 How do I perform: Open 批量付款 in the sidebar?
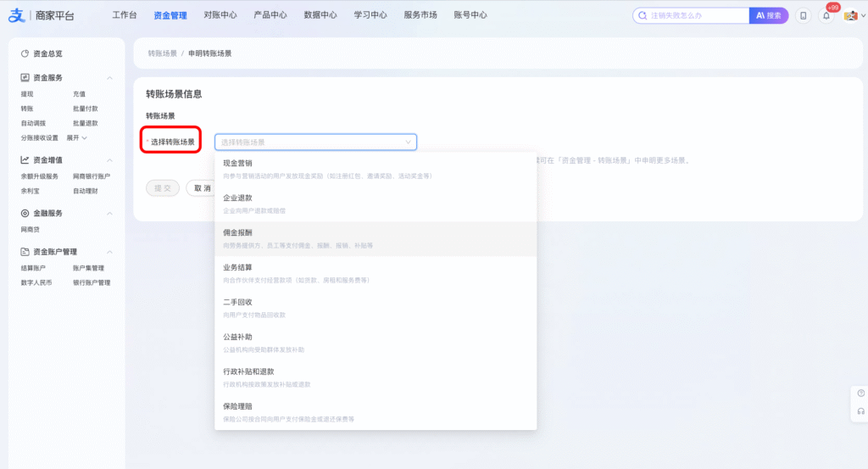point(86,109)
